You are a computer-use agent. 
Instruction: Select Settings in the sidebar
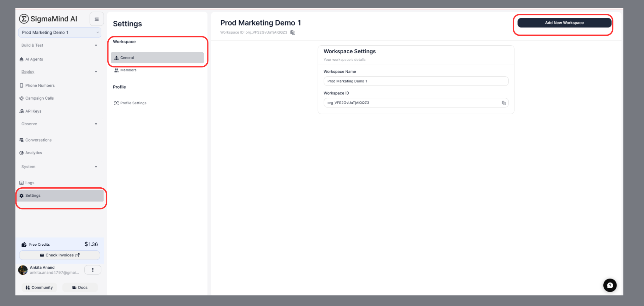pyautogui.click(x=60, y=196)
